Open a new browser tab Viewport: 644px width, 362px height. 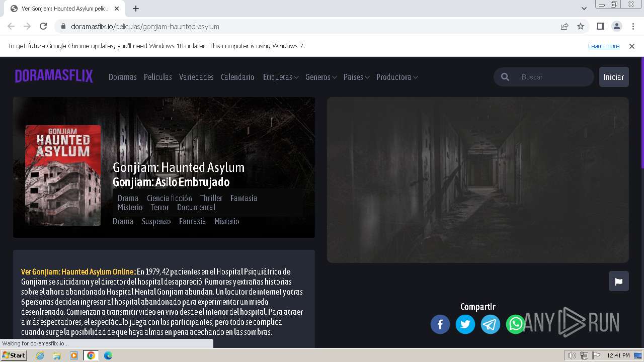point(136,9)
